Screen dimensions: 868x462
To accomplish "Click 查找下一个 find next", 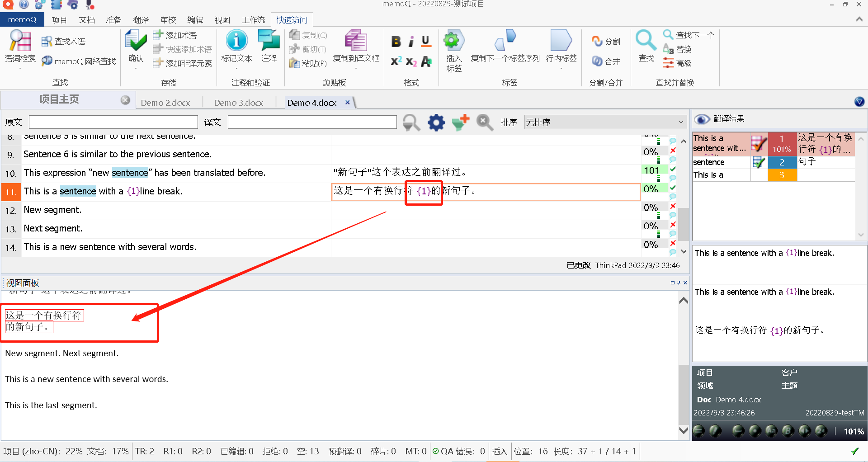I will [689, 35].
